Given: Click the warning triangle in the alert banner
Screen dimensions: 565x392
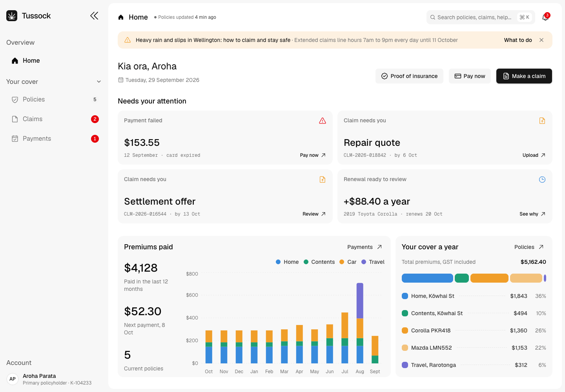Looking at the screenshot, I should [x=128, y=40].
